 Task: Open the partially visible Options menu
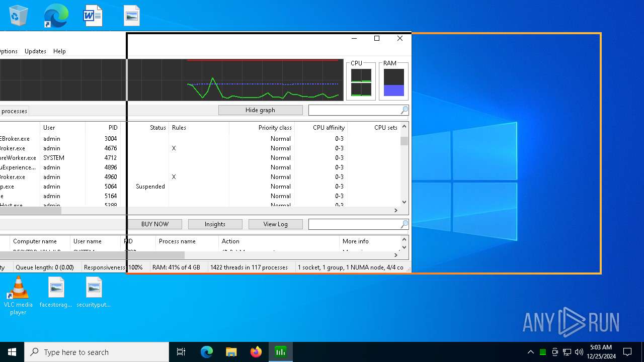click(9, 51)
